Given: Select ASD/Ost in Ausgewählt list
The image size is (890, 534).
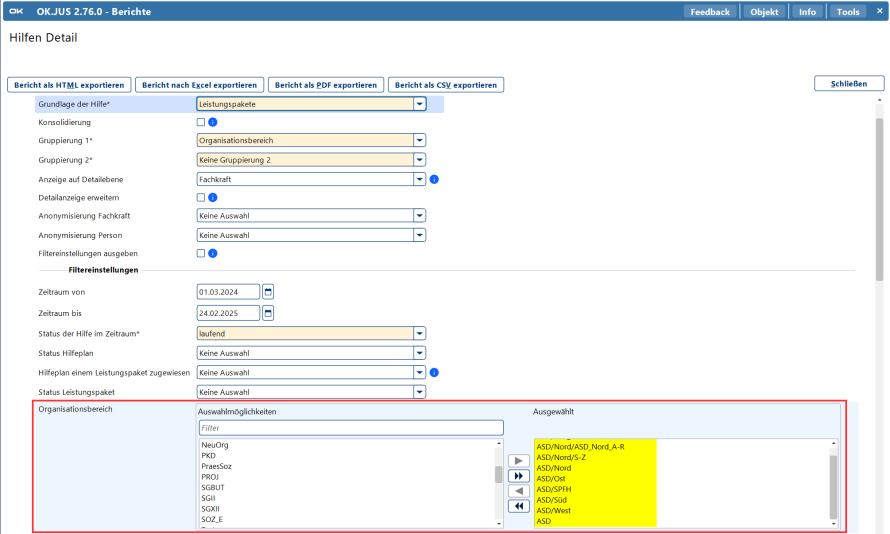Looking at the screenshot, I should coord(551,478).
